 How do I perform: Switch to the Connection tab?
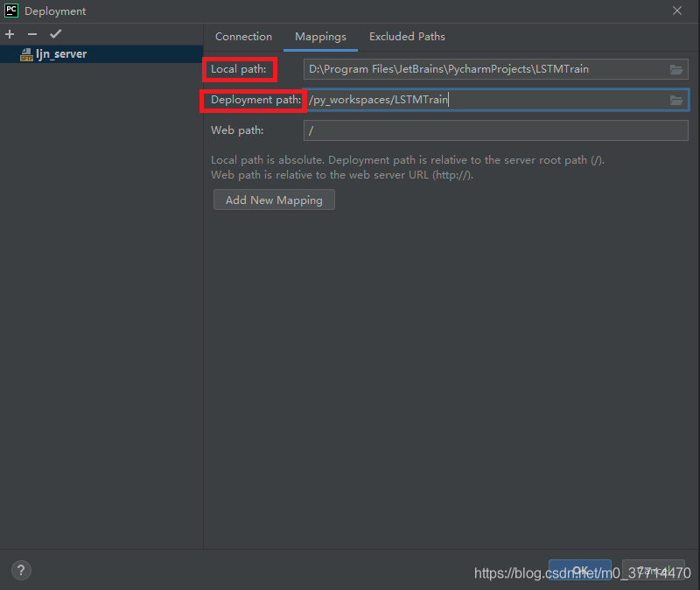click(x=243, y=37)
